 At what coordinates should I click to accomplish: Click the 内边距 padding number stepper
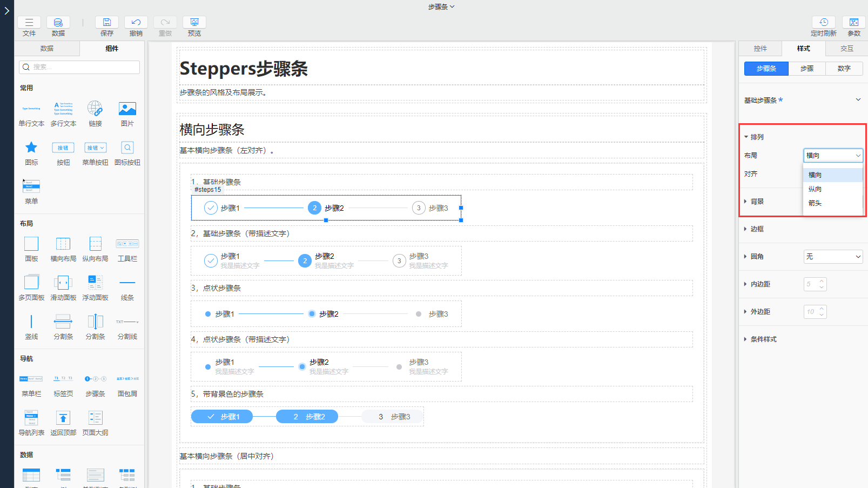click(x=815, y=284)
